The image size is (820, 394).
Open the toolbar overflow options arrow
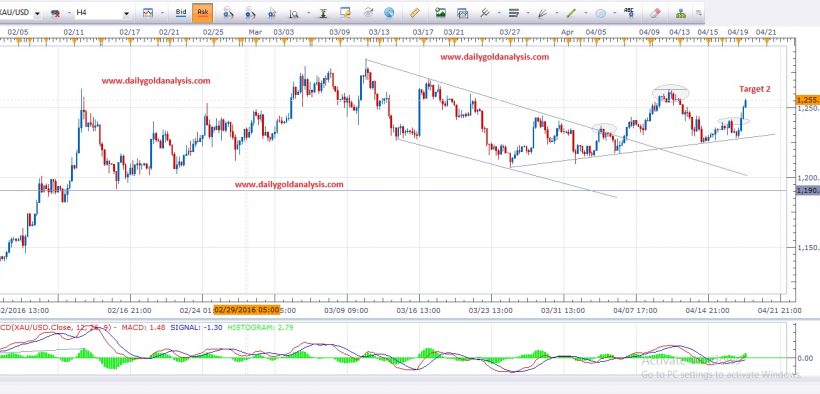699,13
